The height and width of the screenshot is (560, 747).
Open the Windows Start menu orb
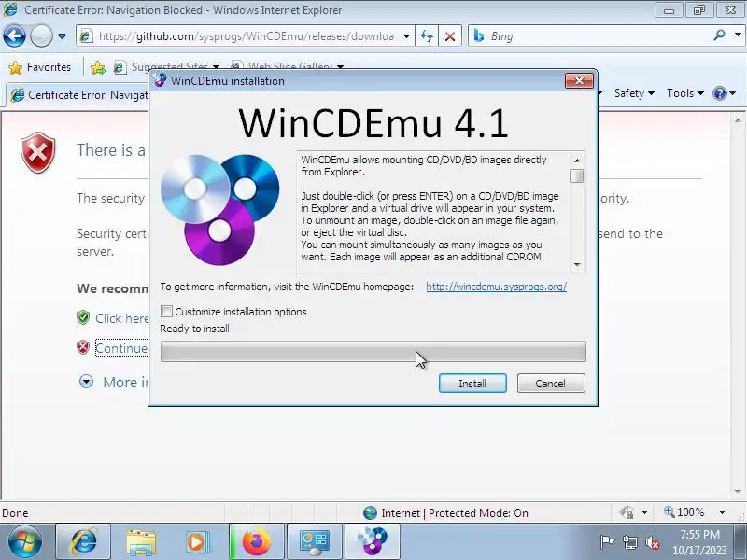click(25, 542)
